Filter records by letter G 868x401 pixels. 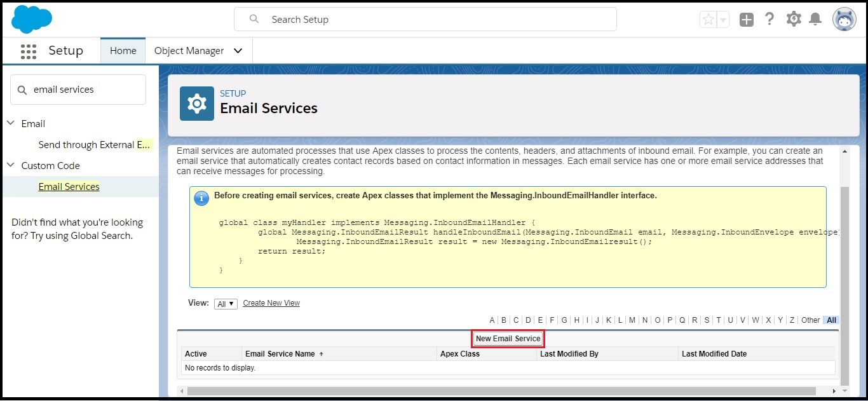[564, 320]
